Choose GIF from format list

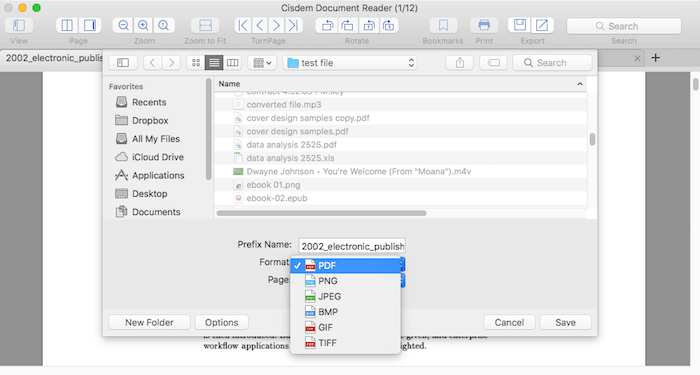[346, 327]
